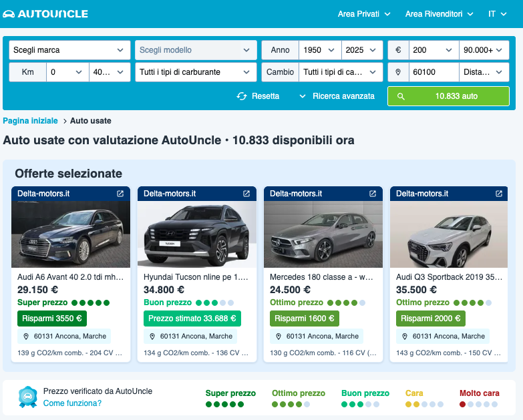Click Risparmi 3550 € badge

click(52, 319)
